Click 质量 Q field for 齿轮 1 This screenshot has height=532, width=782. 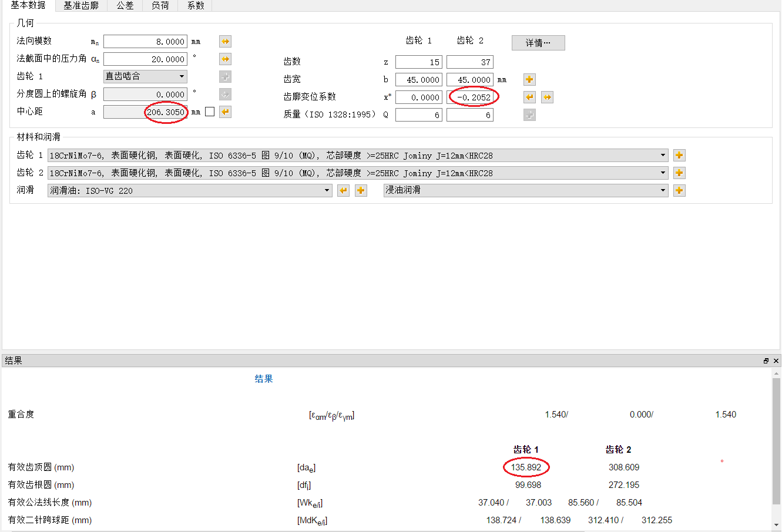[419, 115]
